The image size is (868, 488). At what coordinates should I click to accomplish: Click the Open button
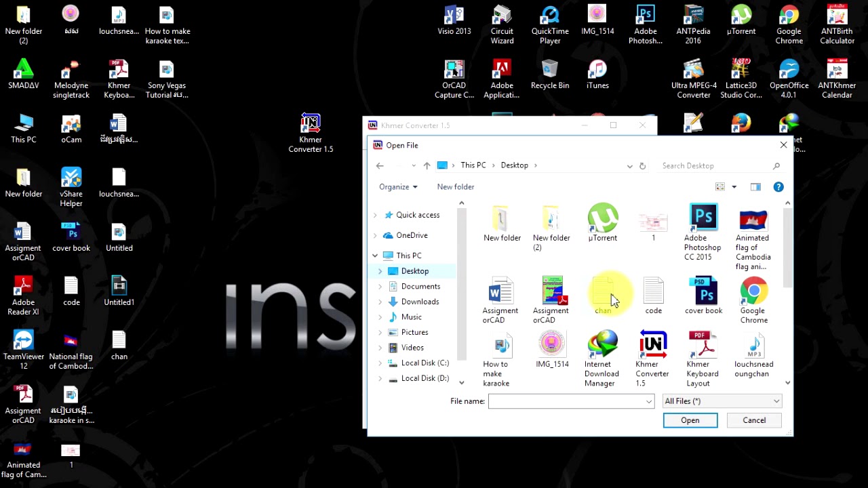[x=690, y=420]
